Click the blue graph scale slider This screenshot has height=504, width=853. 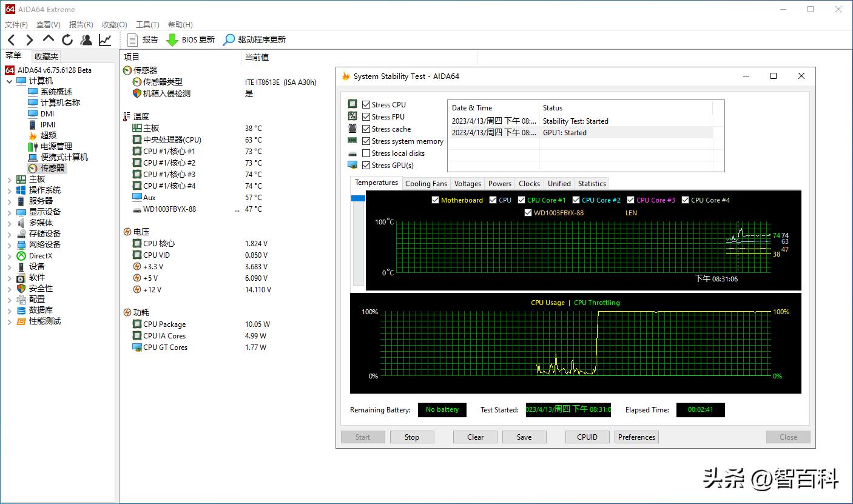[x=358, y=198]
